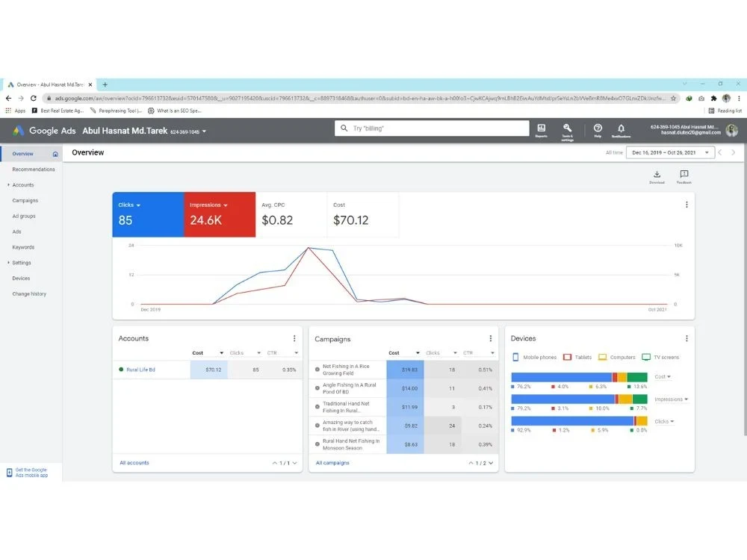Open the Devices card three-dot menu
This screenshot has height=560, width=747.
point(686,338)
